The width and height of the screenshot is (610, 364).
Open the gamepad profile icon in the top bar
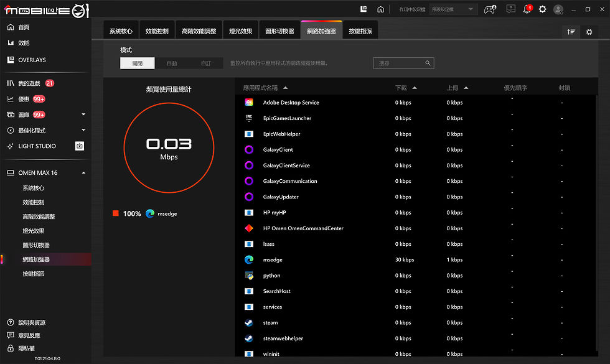pos(490,9)
